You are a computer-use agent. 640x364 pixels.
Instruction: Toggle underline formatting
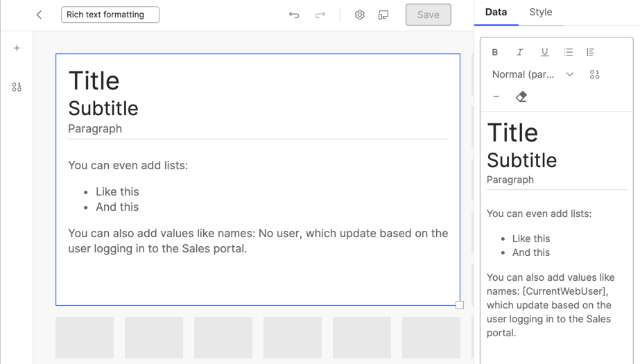(544, 52)
